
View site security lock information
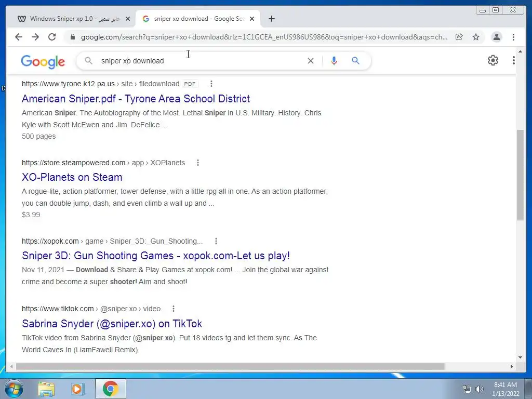point(72,37)
